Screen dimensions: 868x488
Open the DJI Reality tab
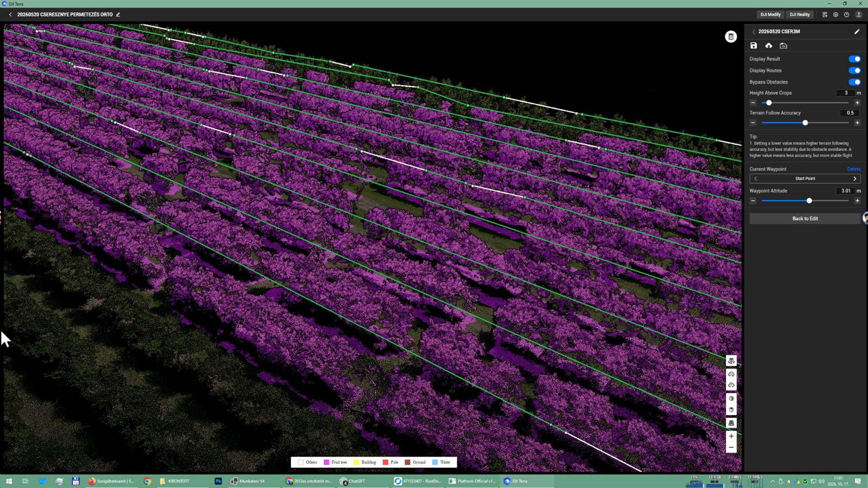click(800, 14)
